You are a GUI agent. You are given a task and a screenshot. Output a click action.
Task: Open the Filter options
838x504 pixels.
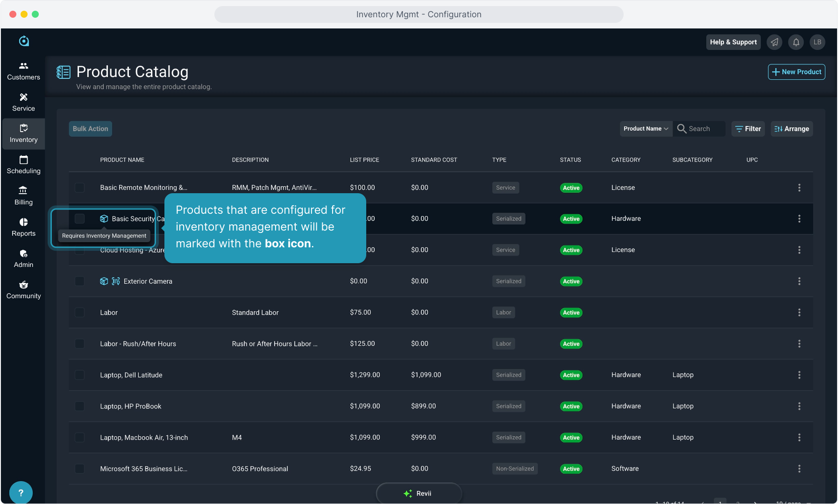748,129
